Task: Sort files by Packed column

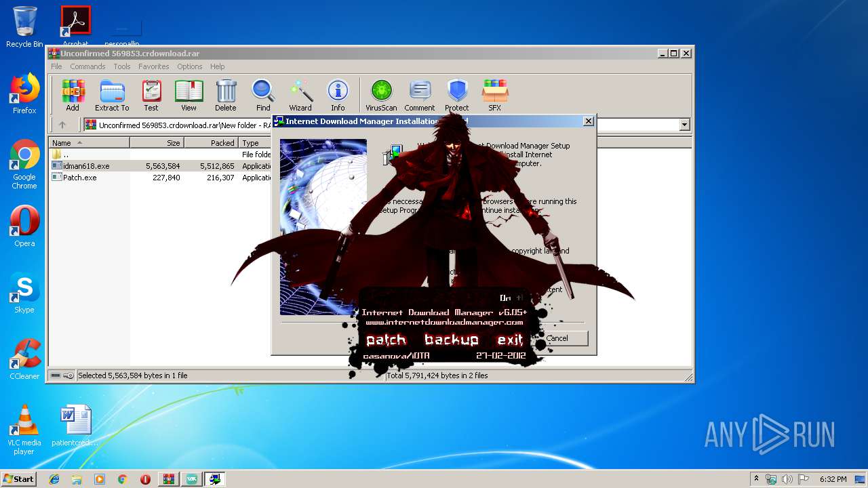Action: [211, 143]
